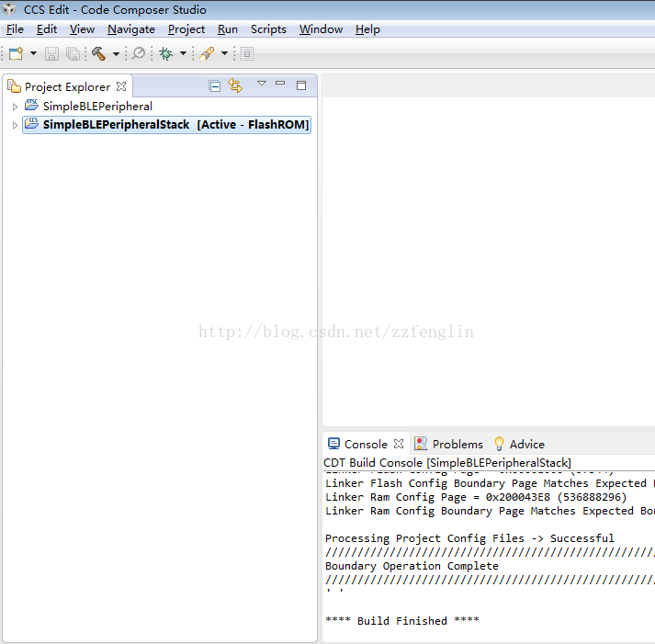Screen dimensions: 655x644
Task: Open the debug bug dropdown arrow
Action: [x=183, y=53]
